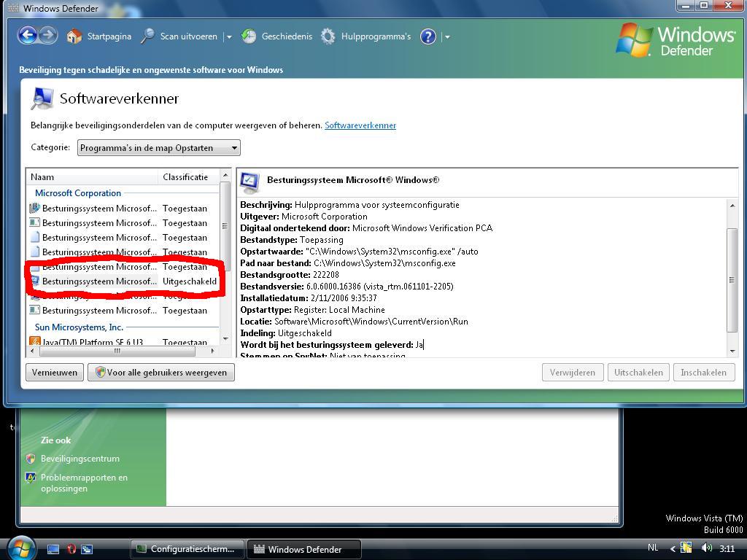Screen dimensions: 747x560
Task: Click the Inschakelen button
Action: pyautogui.click(x=704, y=373)
